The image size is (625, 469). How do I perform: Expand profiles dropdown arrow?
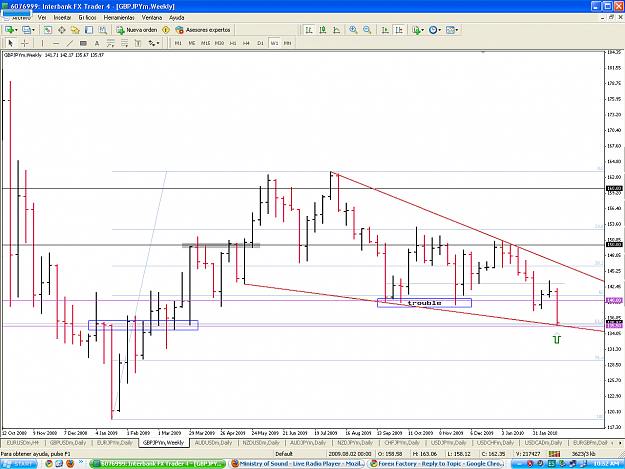33,30
